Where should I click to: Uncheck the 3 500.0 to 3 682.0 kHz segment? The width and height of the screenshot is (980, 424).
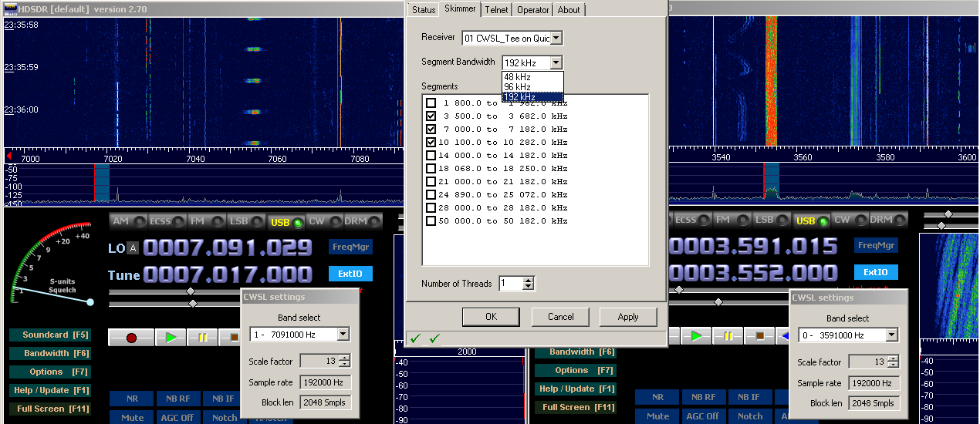pos(431,116)
